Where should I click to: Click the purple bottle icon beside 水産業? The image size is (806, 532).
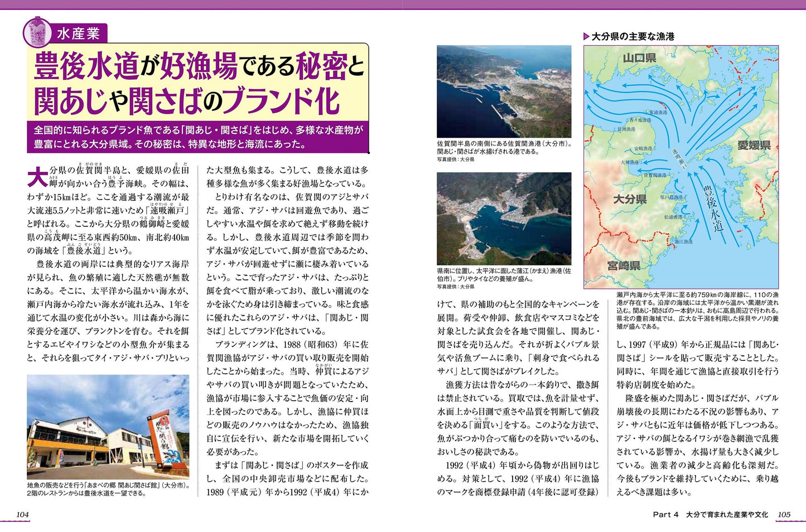[x=38, y=32]
